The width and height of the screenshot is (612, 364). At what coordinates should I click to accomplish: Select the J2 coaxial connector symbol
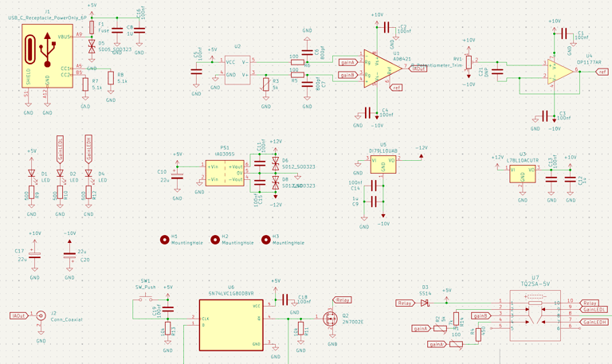pos(41,316)
